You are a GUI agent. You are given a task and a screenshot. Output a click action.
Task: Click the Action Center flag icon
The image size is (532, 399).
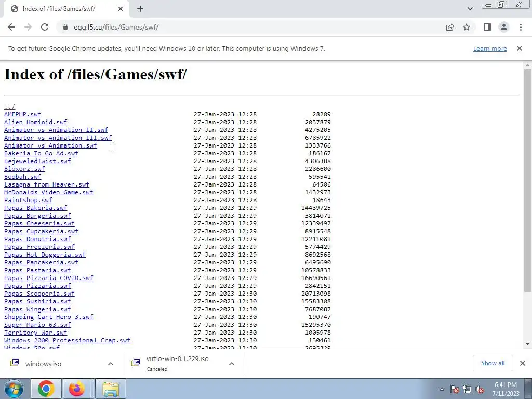coord(455,389)
